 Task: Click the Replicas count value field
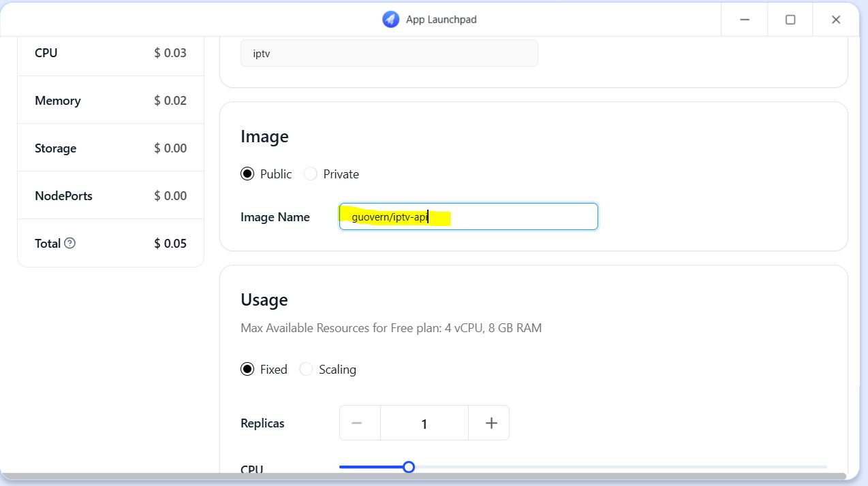tap(424, 423)
